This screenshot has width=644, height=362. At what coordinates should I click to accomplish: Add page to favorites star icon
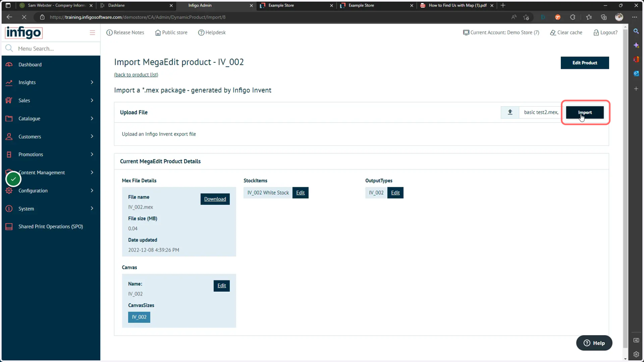(x=526, y=17)
